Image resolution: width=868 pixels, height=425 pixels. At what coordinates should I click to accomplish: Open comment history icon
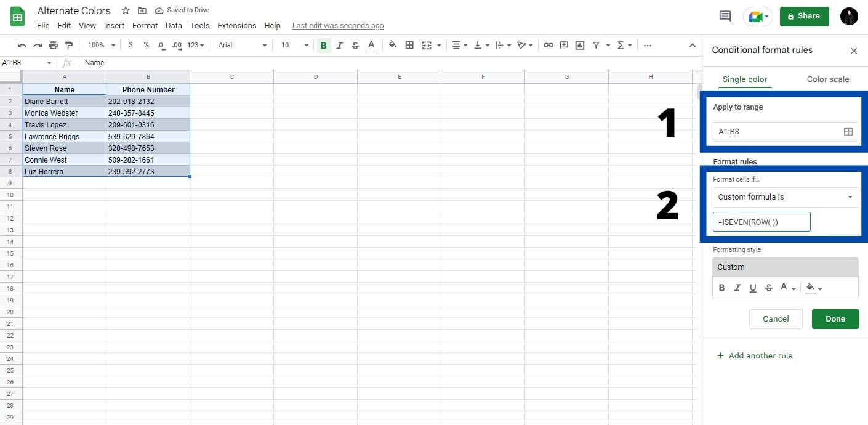(725, 17)
